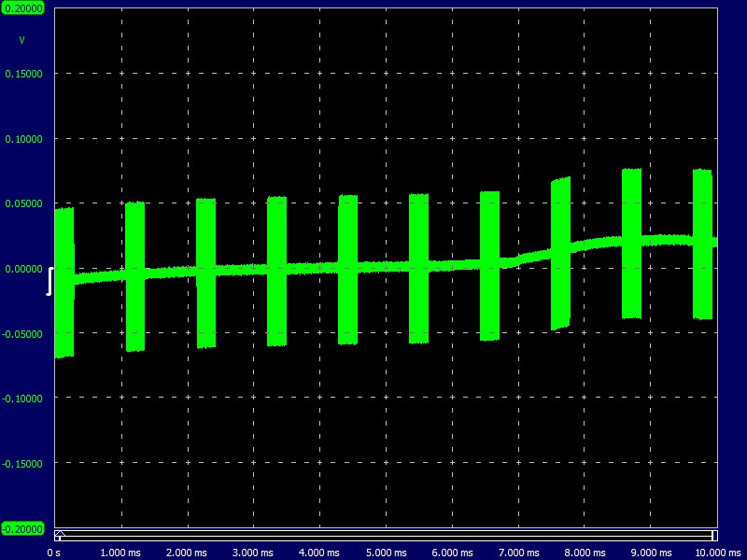This screenshot has height=560, width=747.
Task: Click the -0.10000 voltage axis label
Action: tap(21, 399)
